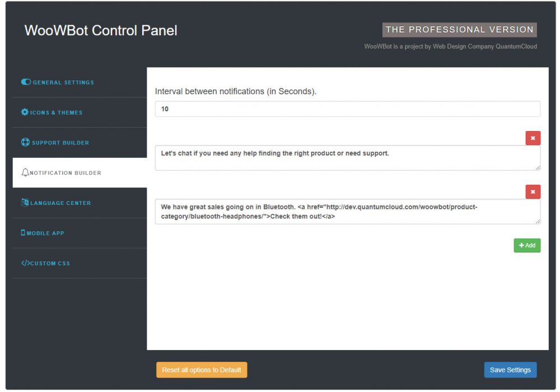Save the current settings

[510, 370]
